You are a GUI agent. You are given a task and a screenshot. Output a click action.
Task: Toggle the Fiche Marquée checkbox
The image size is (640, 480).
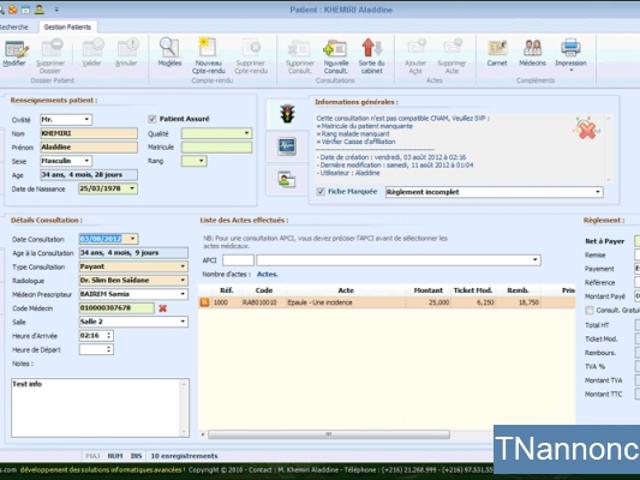321,191
